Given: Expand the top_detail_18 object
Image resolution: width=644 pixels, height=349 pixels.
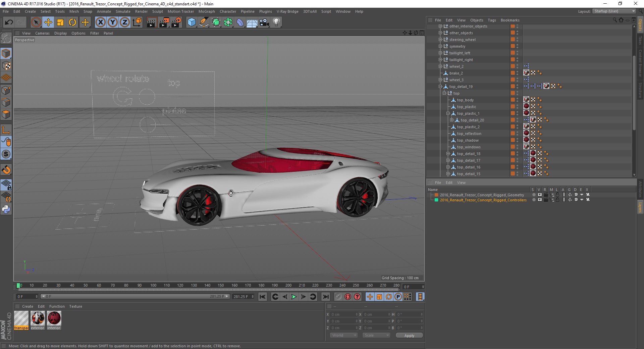Looking at the screenshot, I should pos(448,154).
